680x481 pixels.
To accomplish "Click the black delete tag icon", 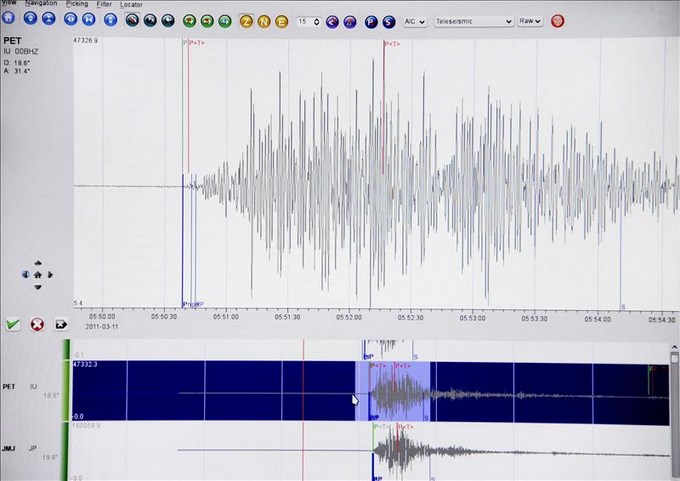I will click(60, 324).
